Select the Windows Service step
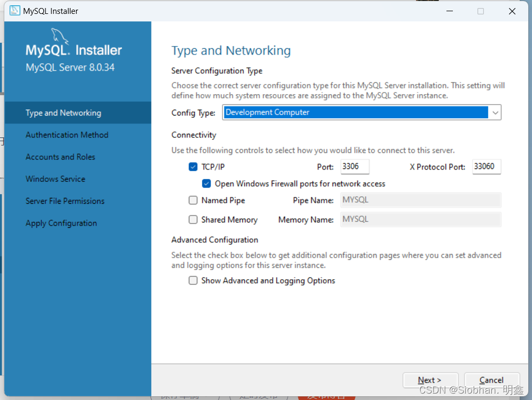Screen dimensions: 532x400 point(78,179)
